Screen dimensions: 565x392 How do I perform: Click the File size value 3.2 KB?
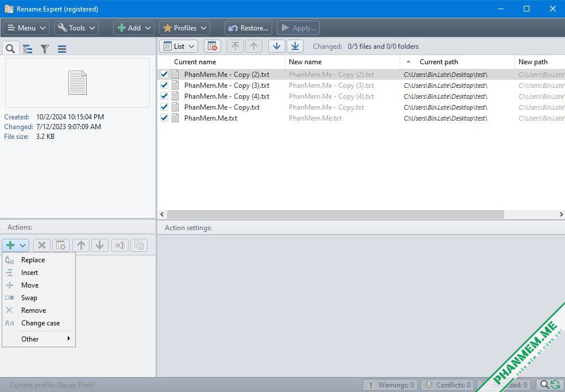[45, 136]
